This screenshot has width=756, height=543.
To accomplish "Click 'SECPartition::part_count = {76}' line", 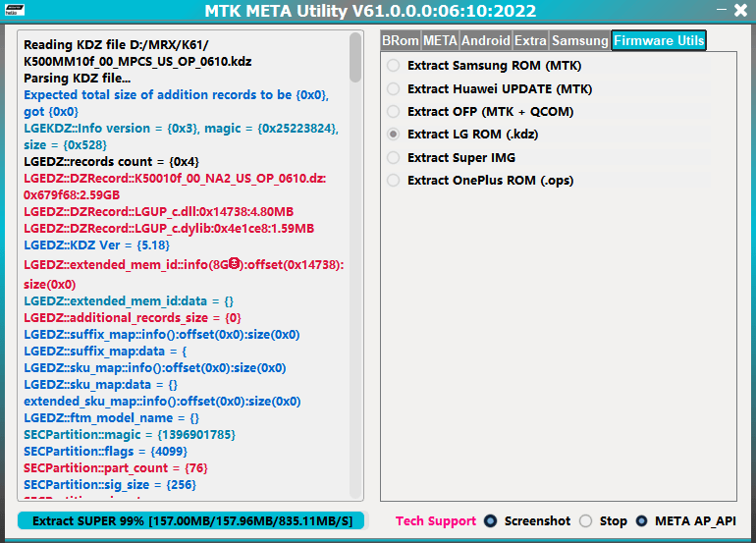I will 116,468.
